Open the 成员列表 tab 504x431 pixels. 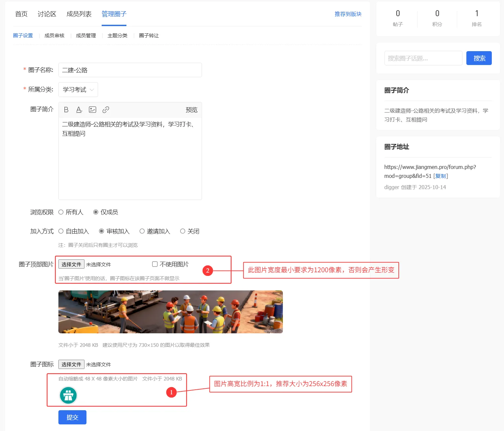click(79, 14)
